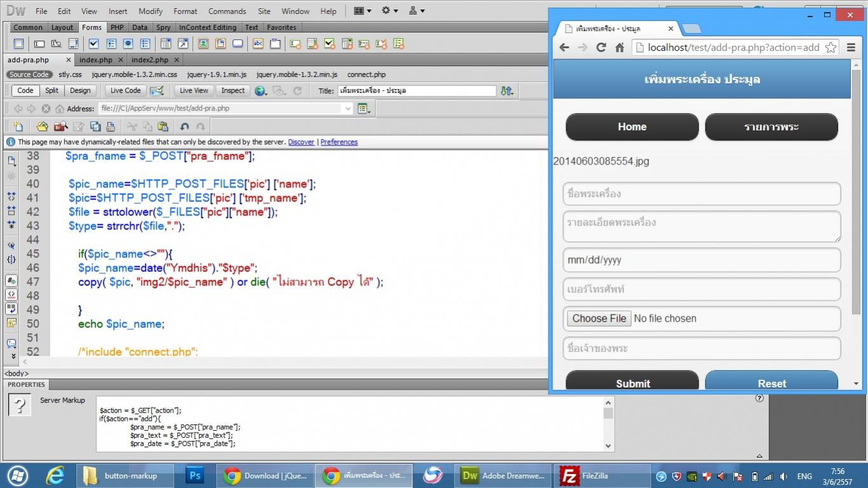This screenshot has height=488, width=868.
Task: Switch to the PHP insert tab
Action: 117,27
